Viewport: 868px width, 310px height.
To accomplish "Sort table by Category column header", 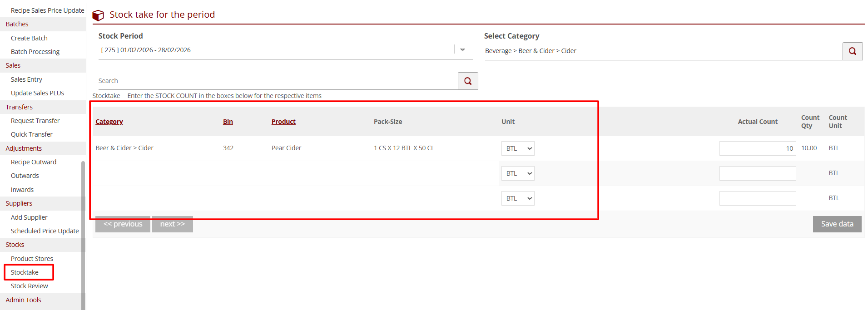I will point(109,122).
